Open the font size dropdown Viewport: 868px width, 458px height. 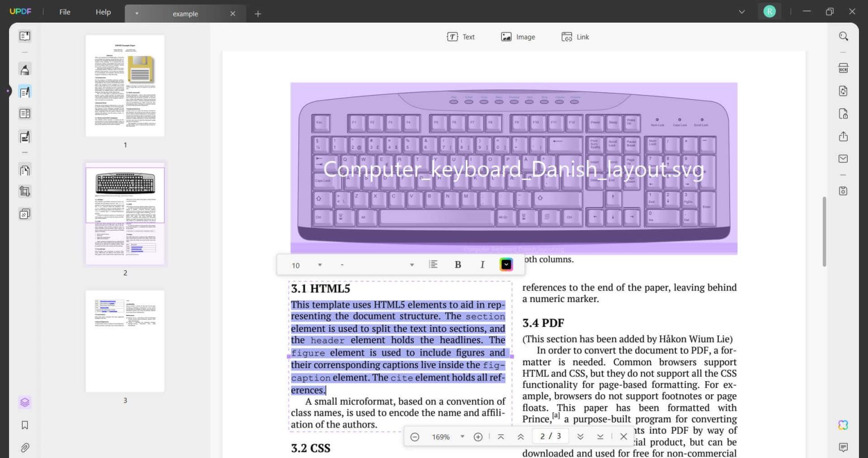[320, 265]
